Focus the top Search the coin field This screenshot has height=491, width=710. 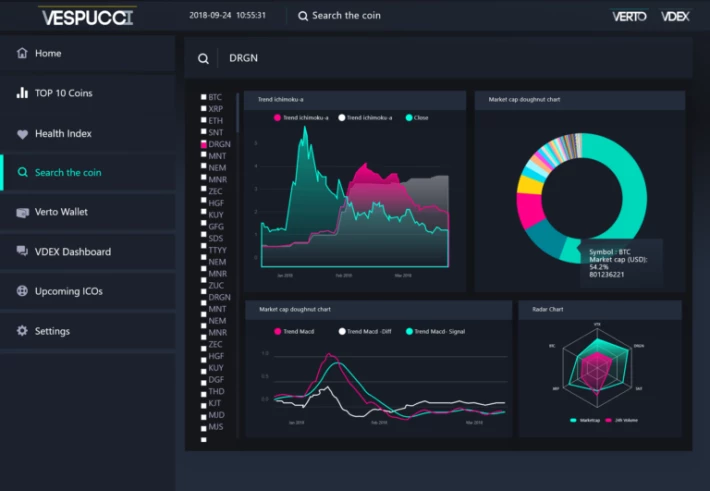pos(340,16)
